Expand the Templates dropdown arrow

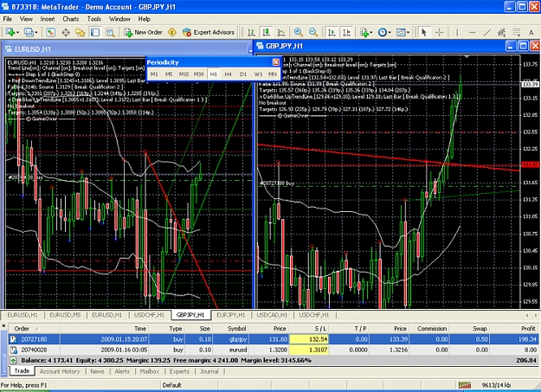[408, 33]
